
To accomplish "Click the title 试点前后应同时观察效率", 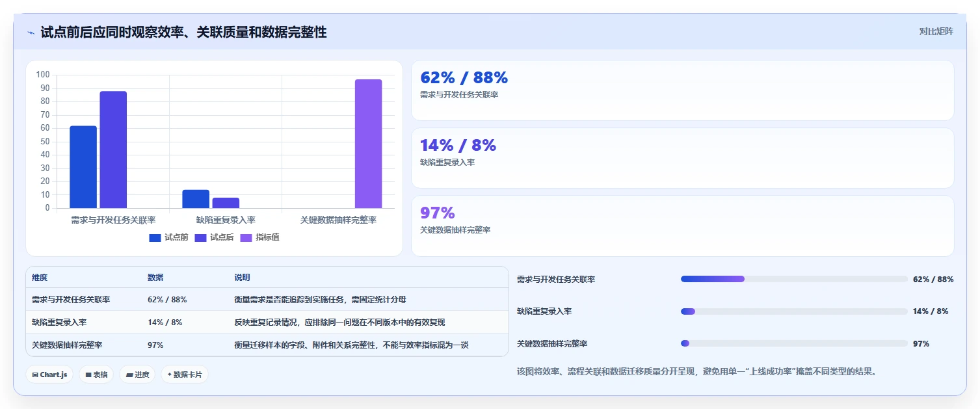I will pos(183,33).
